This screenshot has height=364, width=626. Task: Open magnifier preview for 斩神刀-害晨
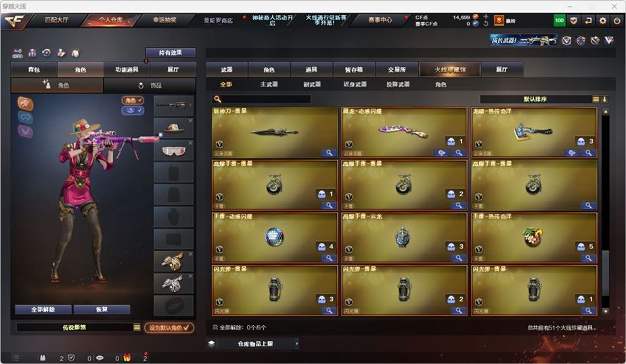(x=329, y=153)
